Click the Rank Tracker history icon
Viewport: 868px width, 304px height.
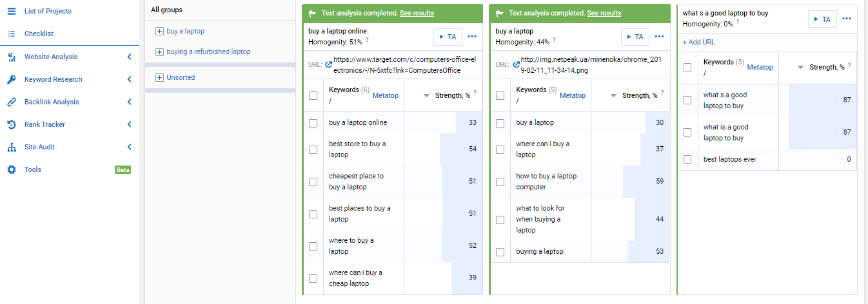tap(11, 124)
